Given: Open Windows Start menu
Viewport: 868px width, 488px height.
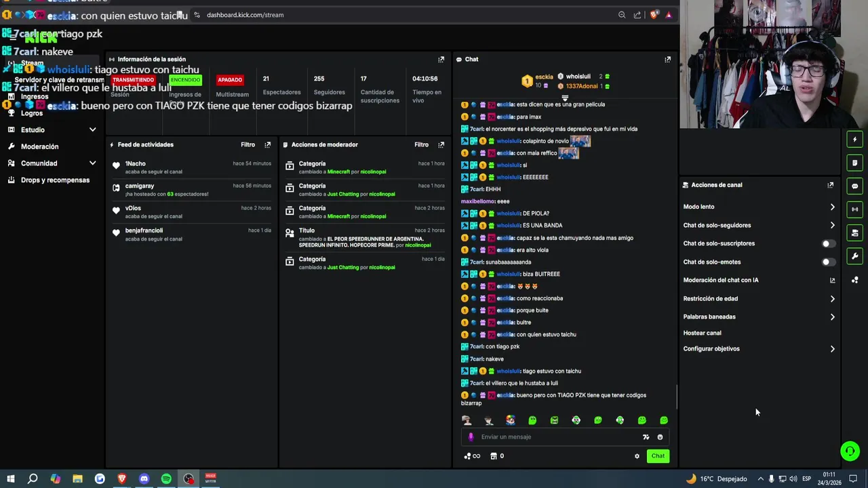Looking at the screenshot, I should (x=11, y=479).
